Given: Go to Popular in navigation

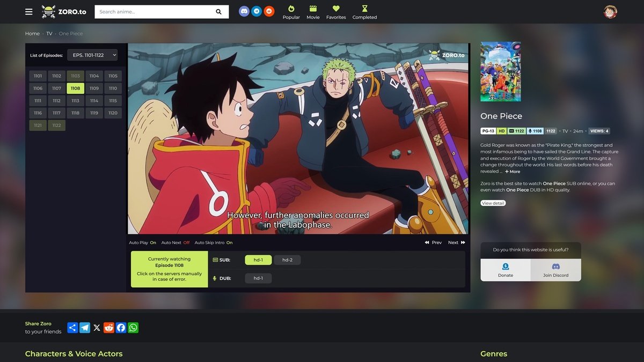Looking at the screenshot, I should point(291,12).
